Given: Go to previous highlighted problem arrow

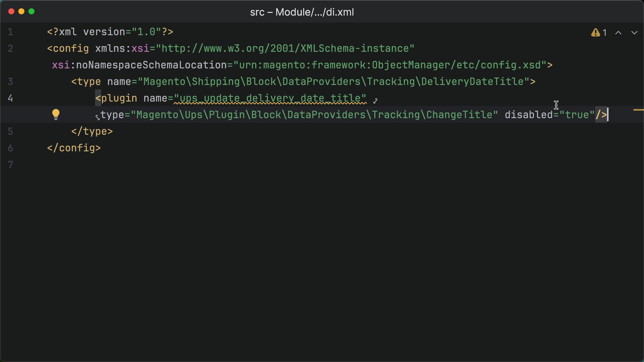Looking at the screenshot, I should click(618, 33).
